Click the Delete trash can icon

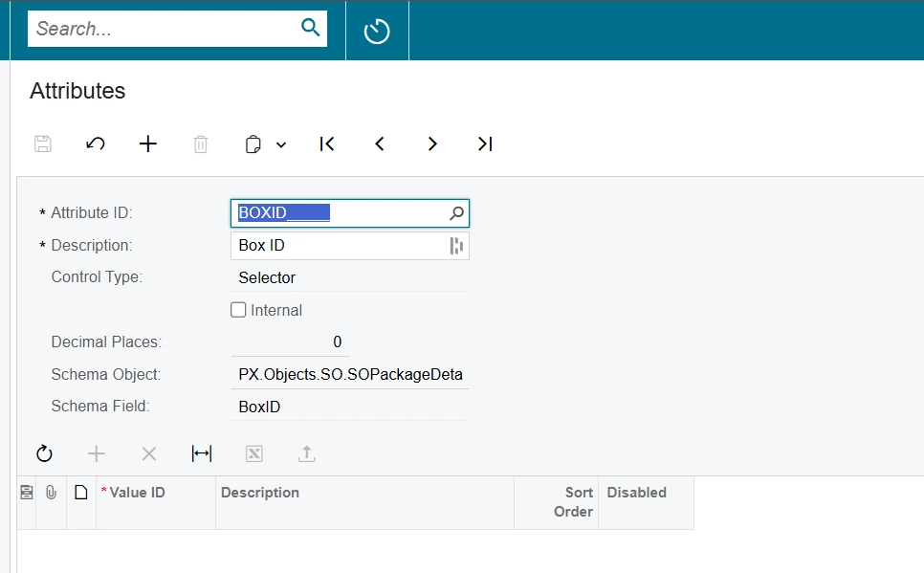[200, 143]
